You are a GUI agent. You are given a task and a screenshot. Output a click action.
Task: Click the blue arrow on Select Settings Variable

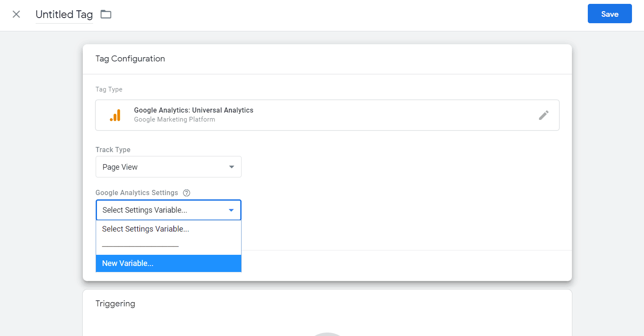[x=231, y=210]
